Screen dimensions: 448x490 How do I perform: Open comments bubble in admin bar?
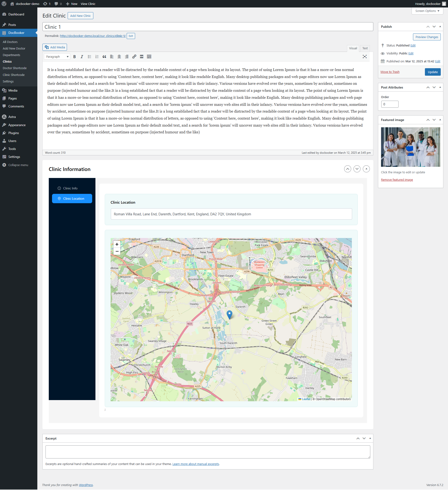[58, 4]
